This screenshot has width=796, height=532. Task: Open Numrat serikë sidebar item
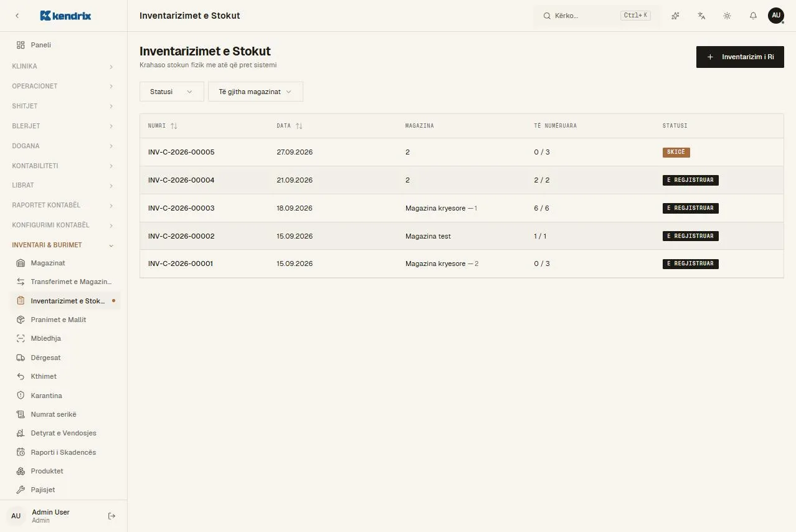point(64,414)
